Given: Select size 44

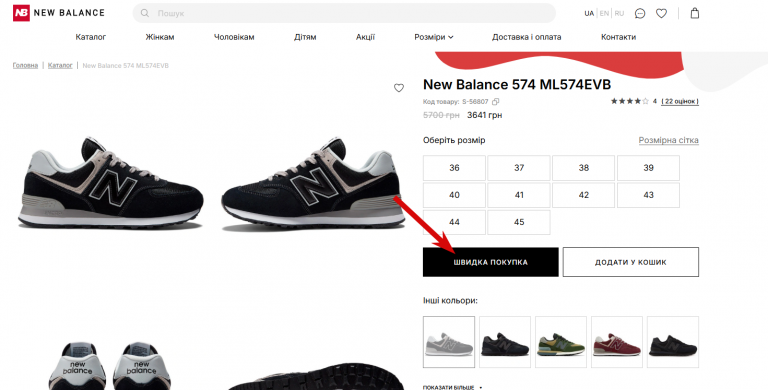Looking at the screenshot, I should pyautogui.click(x=454, y=222).
